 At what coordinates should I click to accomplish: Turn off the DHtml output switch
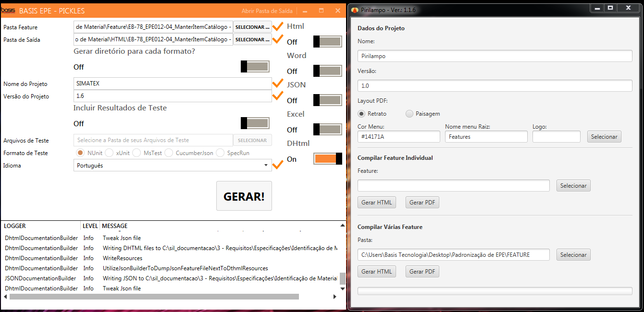click(x=327, y=159)
